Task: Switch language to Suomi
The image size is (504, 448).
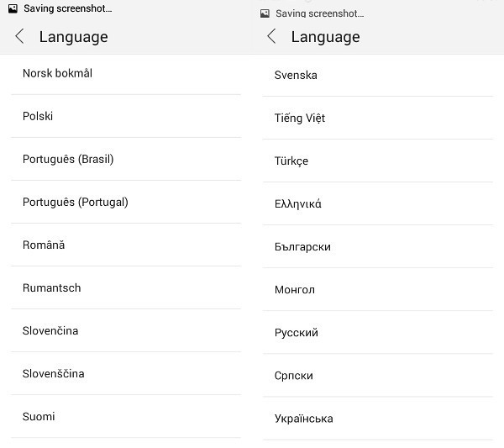Action: coord(39,416)
